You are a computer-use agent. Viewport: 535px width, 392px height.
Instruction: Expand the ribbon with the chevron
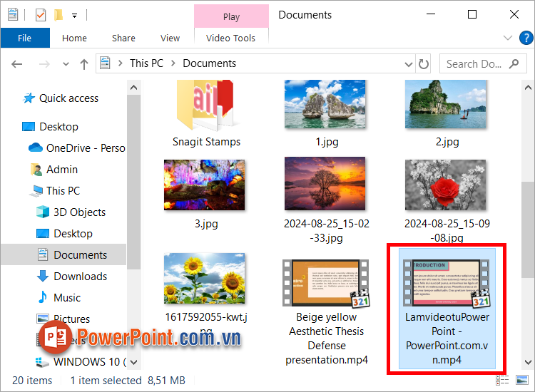(x=508, y=38)
